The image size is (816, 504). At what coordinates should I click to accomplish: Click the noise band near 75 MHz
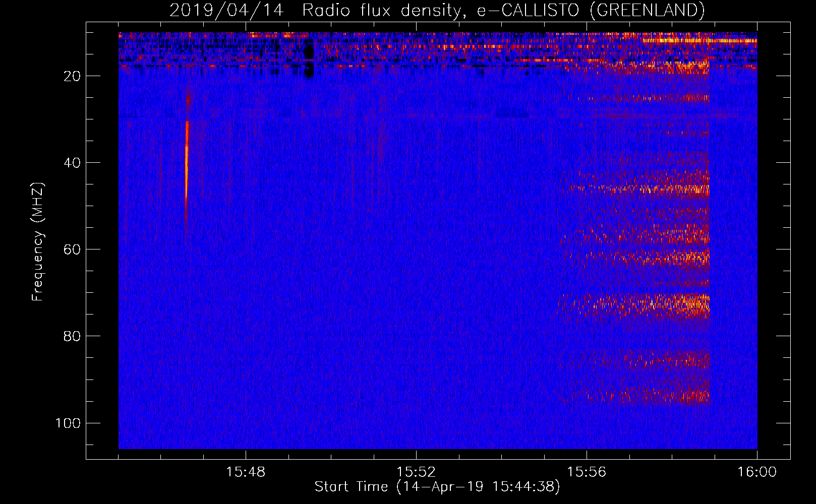point(634,305)
